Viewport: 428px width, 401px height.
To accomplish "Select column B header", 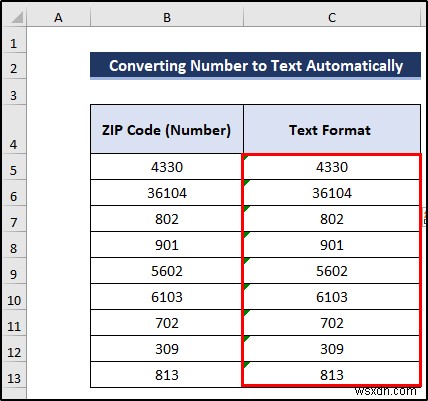I will pos(167,17).
